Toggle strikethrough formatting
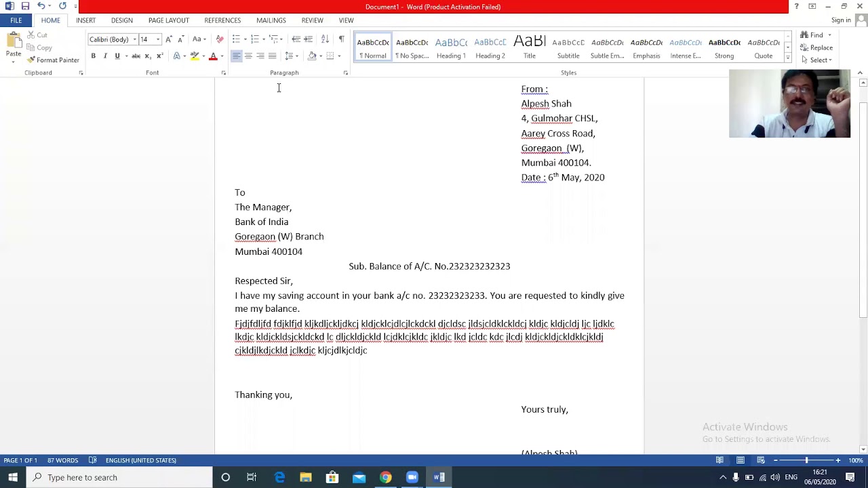This screenshot has width=868, height=488. click(x=136, y=56)
